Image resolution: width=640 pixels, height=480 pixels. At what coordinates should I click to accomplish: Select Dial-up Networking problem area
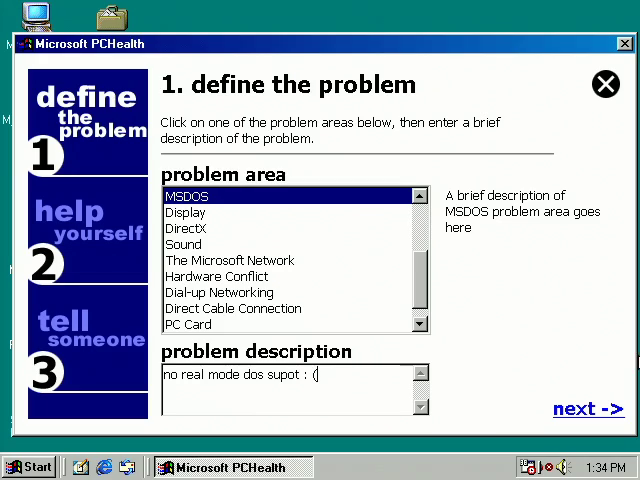tap(288, 292)
